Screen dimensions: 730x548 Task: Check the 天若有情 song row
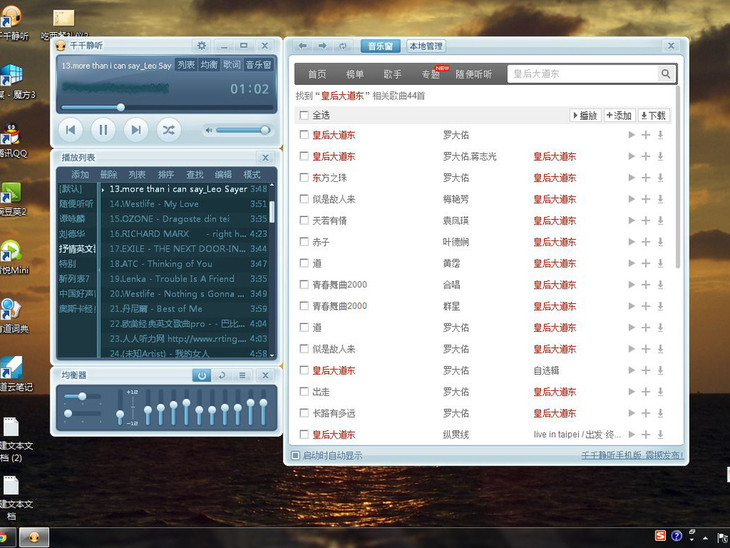tap(304, 220)
